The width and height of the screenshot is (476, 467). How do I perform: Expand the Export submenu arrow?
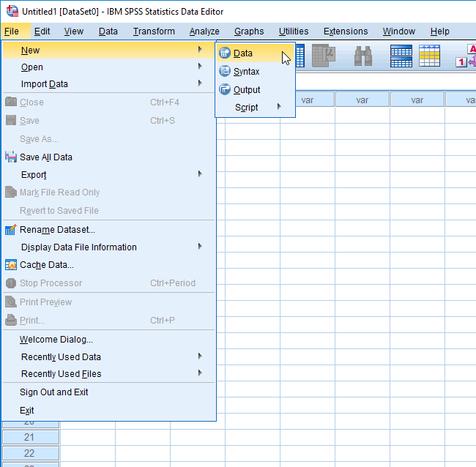pyautogui.click(x=200, y=173)
